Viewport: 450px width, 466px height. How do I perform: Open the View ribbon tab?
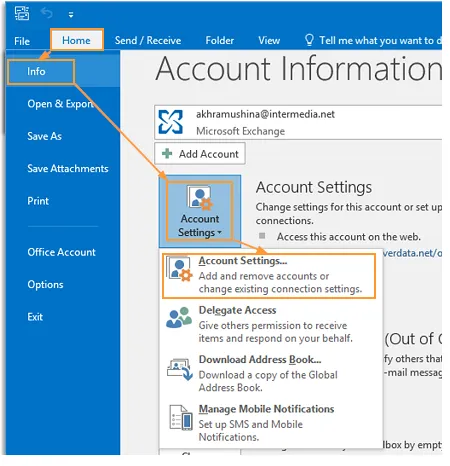[x=269, y=40]
